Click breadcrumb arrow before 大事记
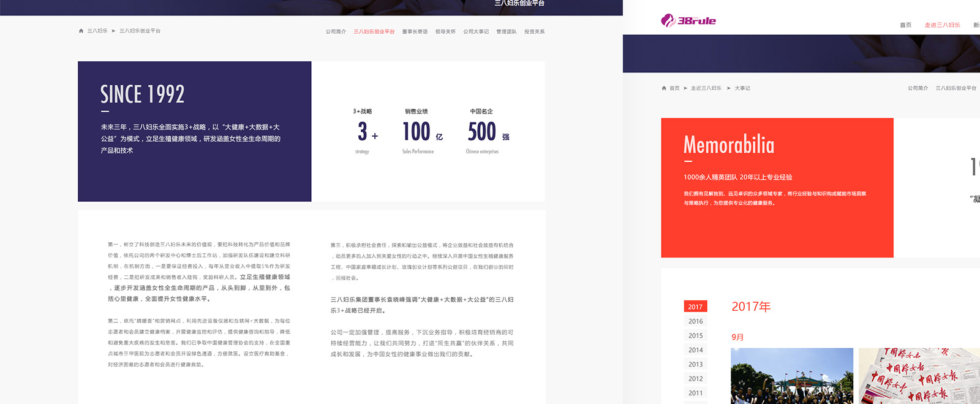 (x=729, y=88)
